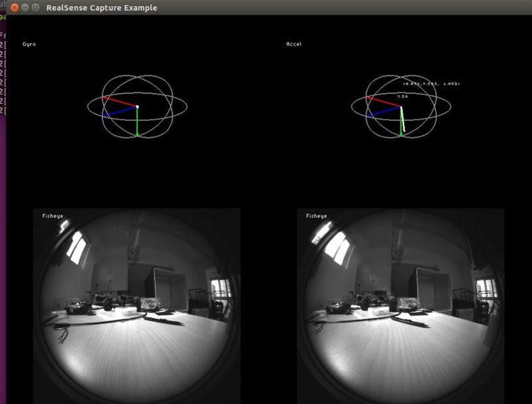
Task: Focus the terminal window behind the app
Action: pos(3,203)
